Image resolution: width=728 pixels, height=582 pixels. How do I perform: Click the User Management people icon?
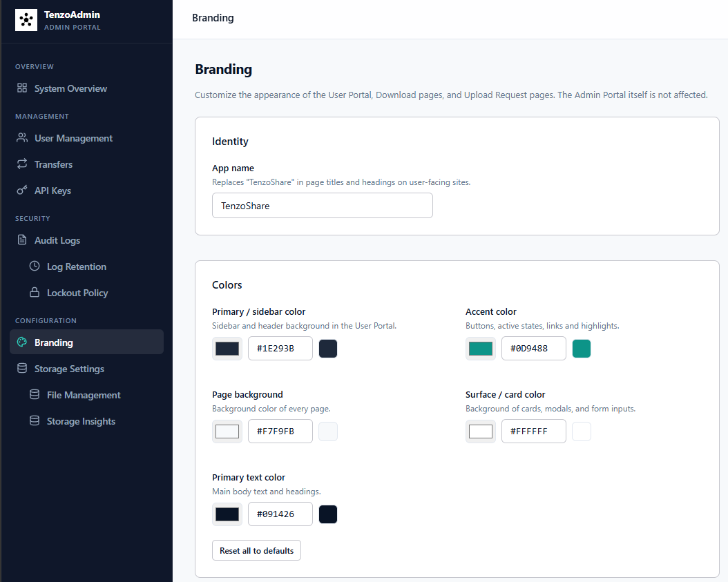[22, 137]
